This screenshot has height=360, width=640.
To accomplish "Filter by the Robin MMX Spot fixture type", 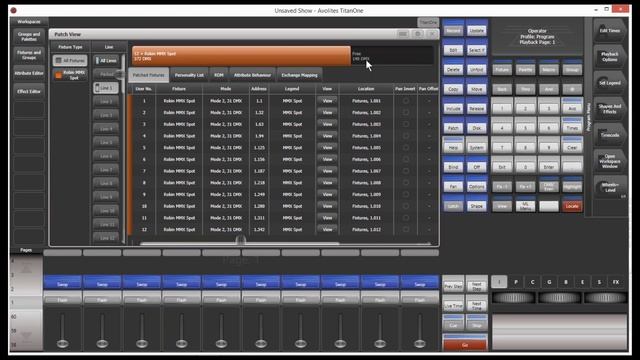I will pyautogui.click(x=70, y=75).
